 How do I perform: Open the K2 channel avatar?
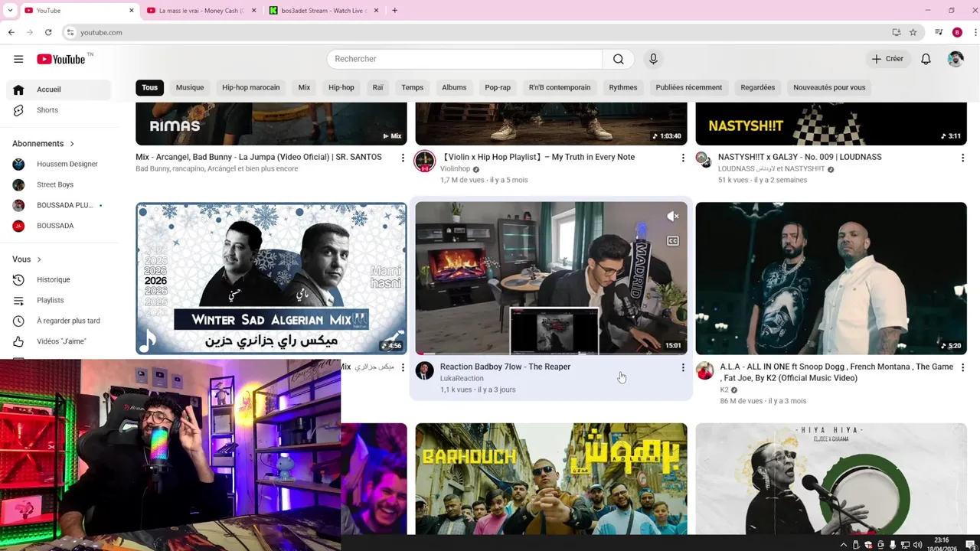pos(704,371)
